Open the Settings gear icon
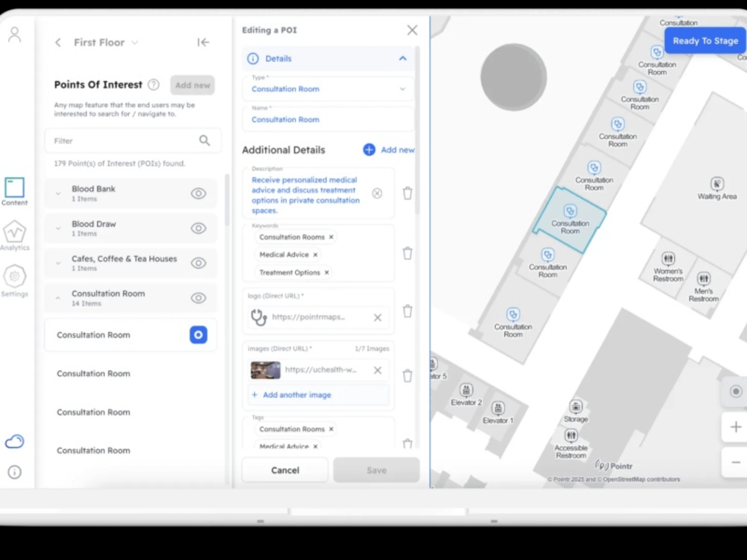Viewport: 747px width, 560px height. click(x=15, y=276)
